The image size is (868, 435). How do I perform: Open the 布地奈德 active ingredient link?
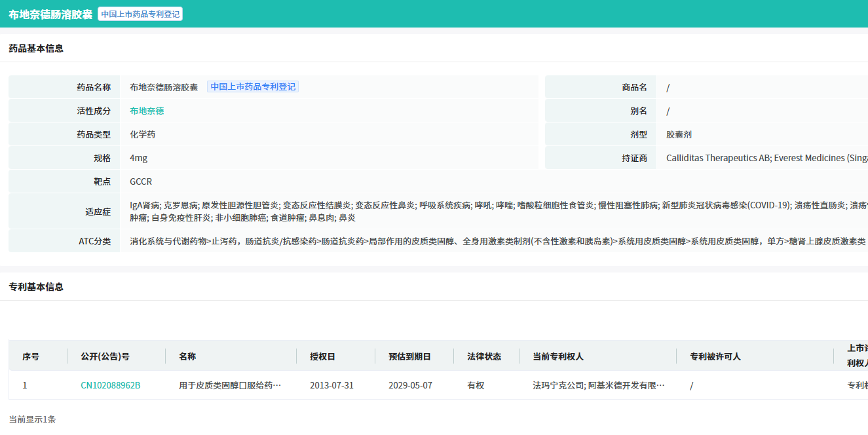tap(147, 111)
